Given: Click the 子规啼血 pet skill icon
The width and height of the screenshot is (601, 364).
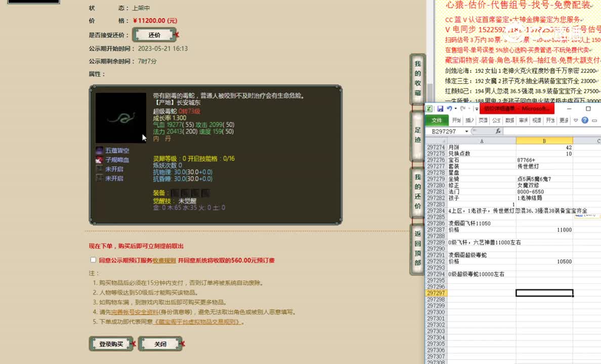Looking at the screenshot, I should [x=99, y=159].
